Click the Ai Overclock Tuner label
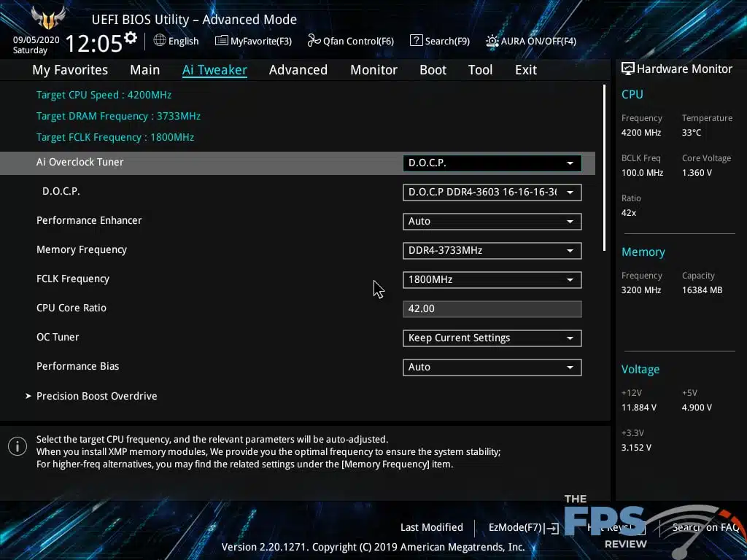Image resolution: width=747 pixels, height=560 pixels. click(x=80, y=162)
